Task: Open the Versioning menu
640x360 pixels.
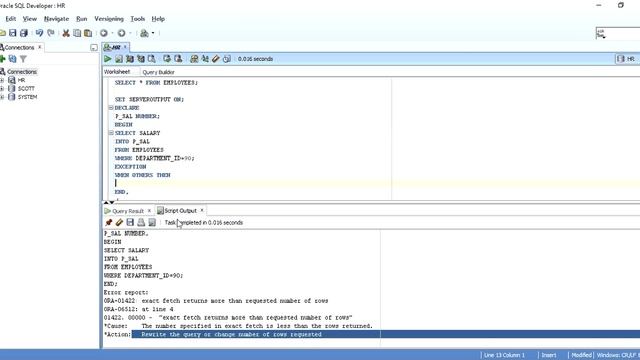Action: point(109,19)
